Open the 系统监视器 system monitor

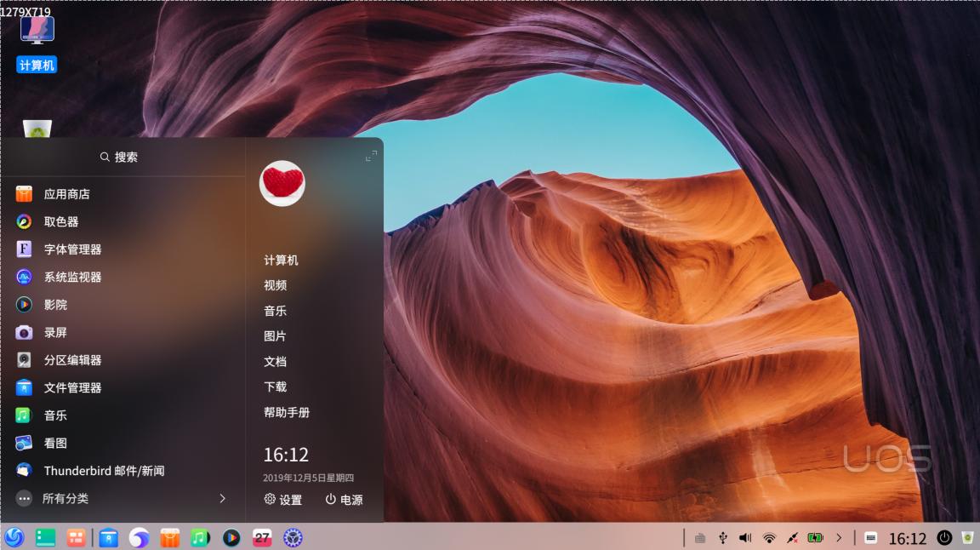click(72, 276)
